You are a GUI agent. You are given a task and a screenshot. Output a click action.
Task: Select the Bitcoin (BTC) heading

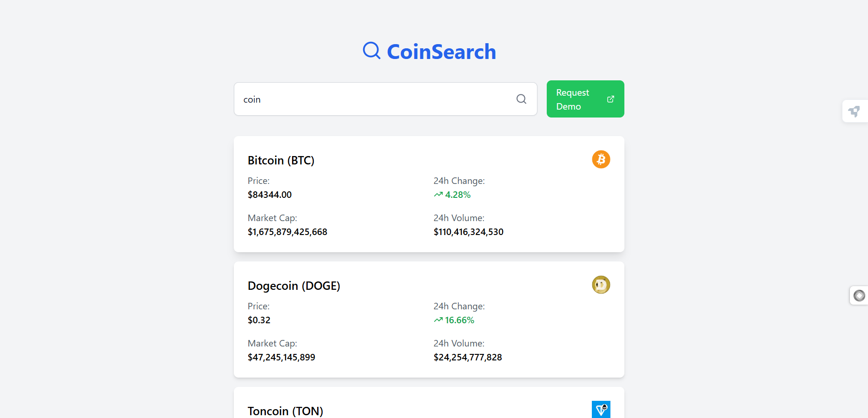coord(281,160)
